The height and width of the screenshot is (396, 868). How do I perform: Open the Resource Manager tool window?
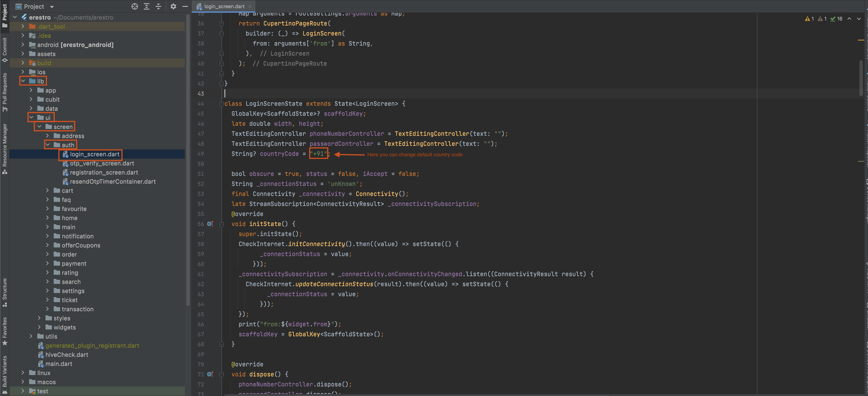pos(5,149)
